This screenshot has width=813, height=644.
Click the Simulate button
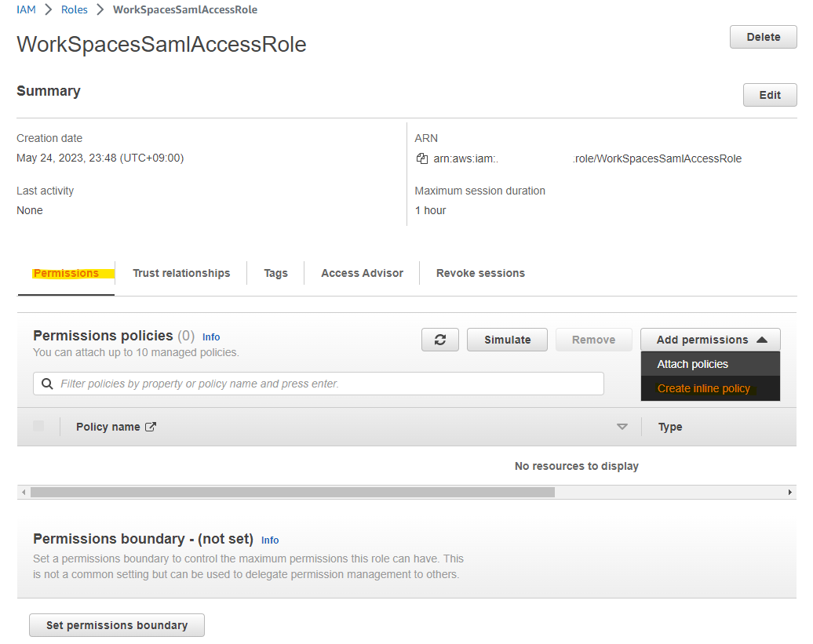506,339
